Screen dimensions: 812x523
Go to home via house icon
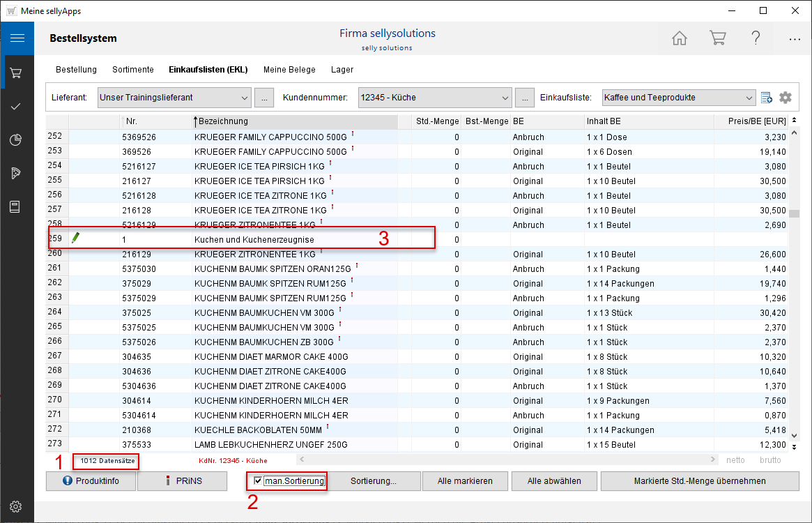[679, 38]
